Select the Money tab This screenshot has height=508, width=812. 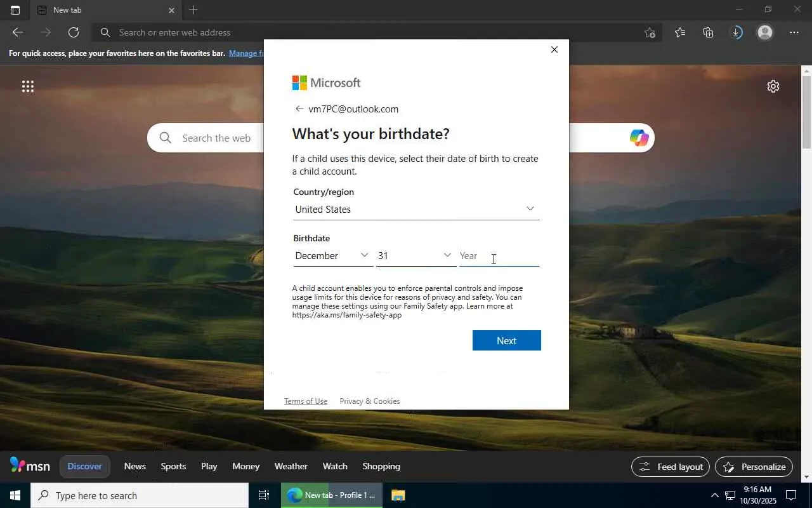pyautogui.click(x=246, y=466)
